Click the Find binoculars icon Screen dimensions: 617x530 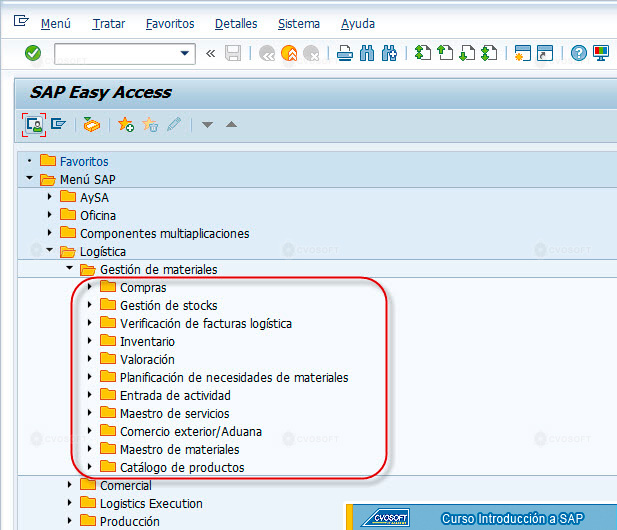pos(367,53)
